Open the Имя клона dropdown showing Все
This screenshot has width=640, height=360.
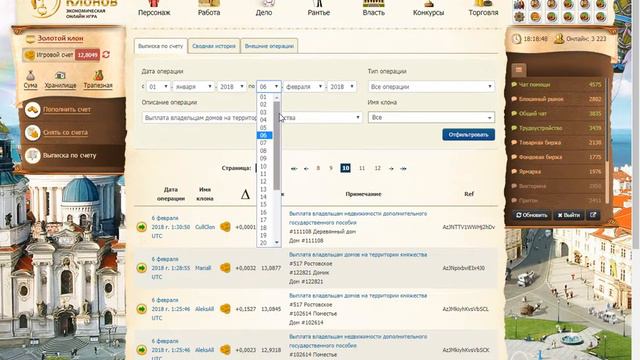click(x=431, y=118)
